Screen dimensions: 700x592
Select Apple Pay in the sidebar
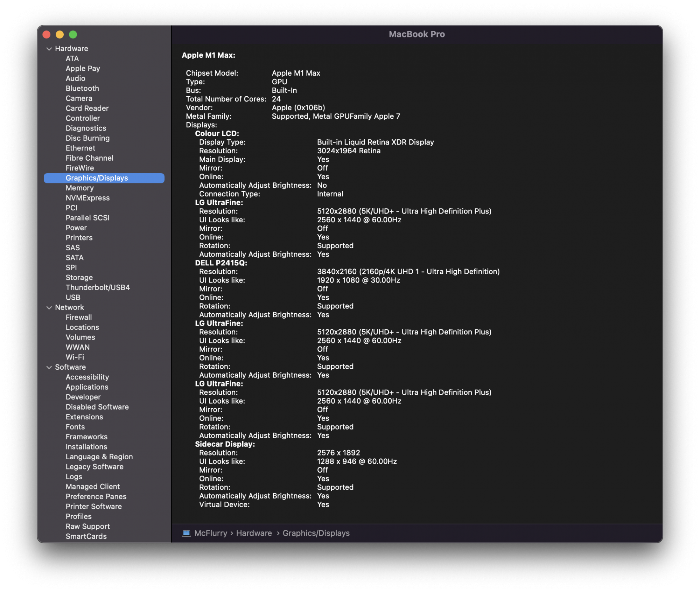pos(83,69)
